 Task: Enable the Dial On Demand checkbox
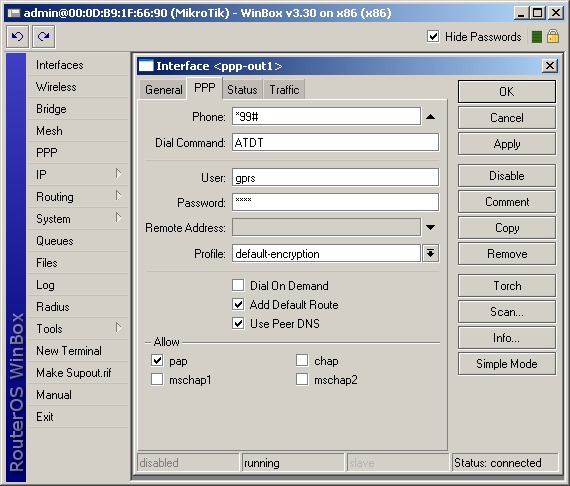pyautogui.click(x=238, y=285)
